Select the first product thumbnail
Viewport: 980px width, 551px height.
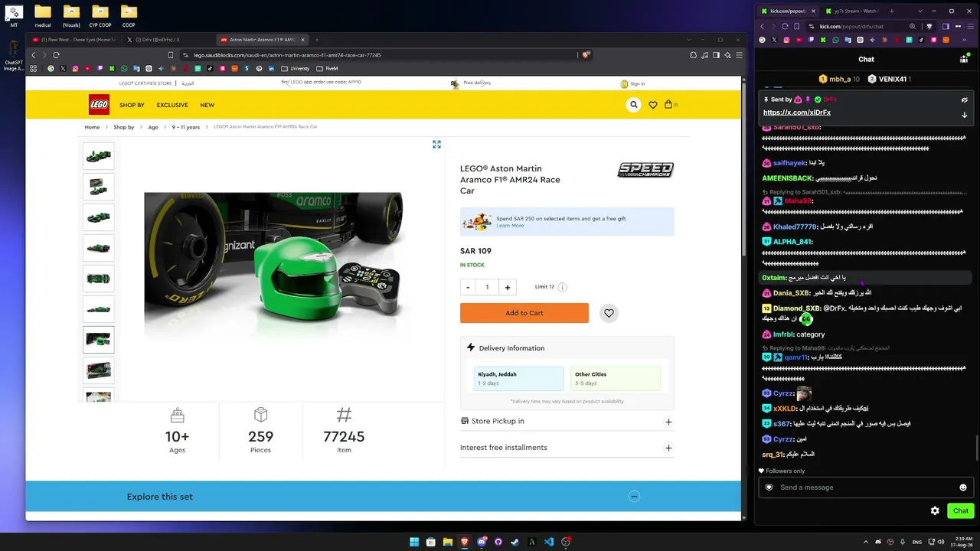click(x=99, y=156)
